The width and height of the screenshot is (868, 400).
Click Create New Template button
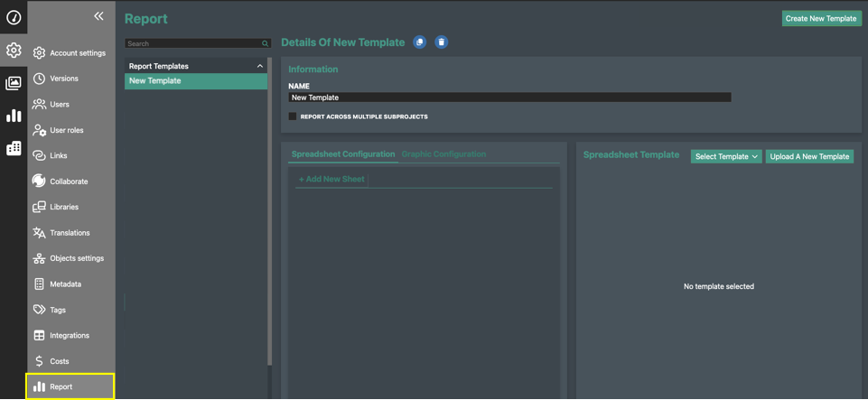point(820,18)
